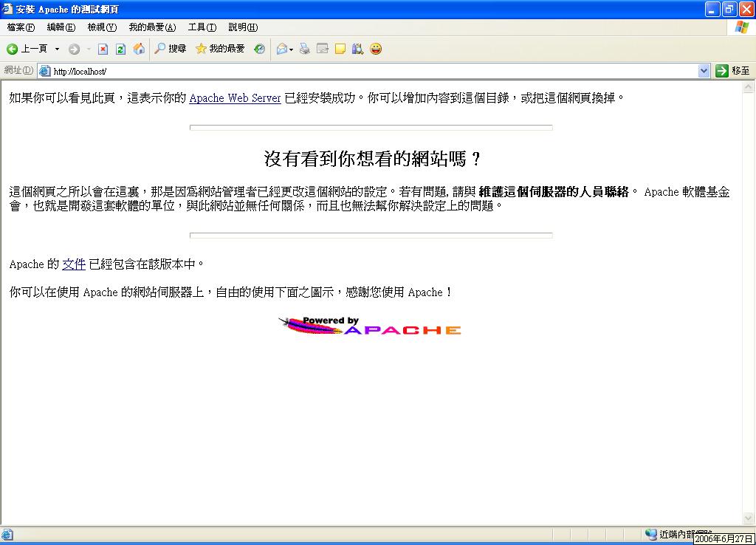Click the Mail envelope icon
Viewport: 756px width, 545px height.
pos(282,49)
